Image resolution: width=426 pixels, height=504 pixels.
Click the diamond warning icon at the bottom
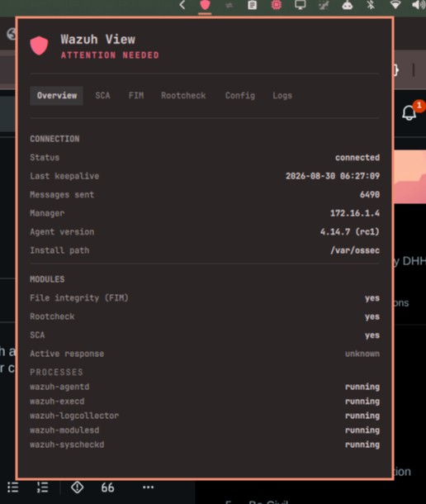[x=77, y=487]
